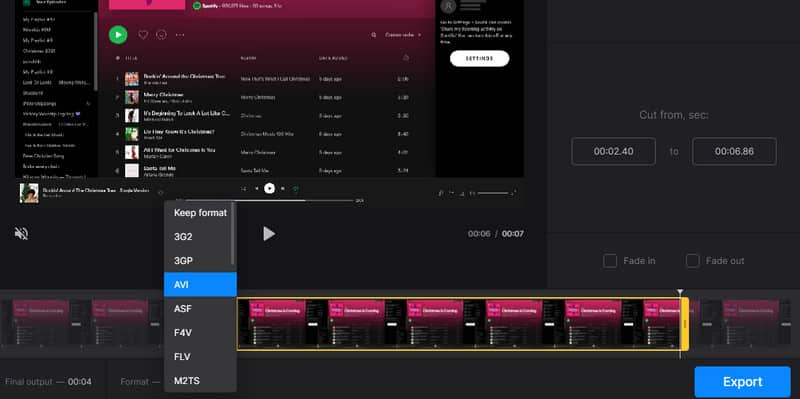Click track row It's Beginning To Look A Lot Like C...

266,115
